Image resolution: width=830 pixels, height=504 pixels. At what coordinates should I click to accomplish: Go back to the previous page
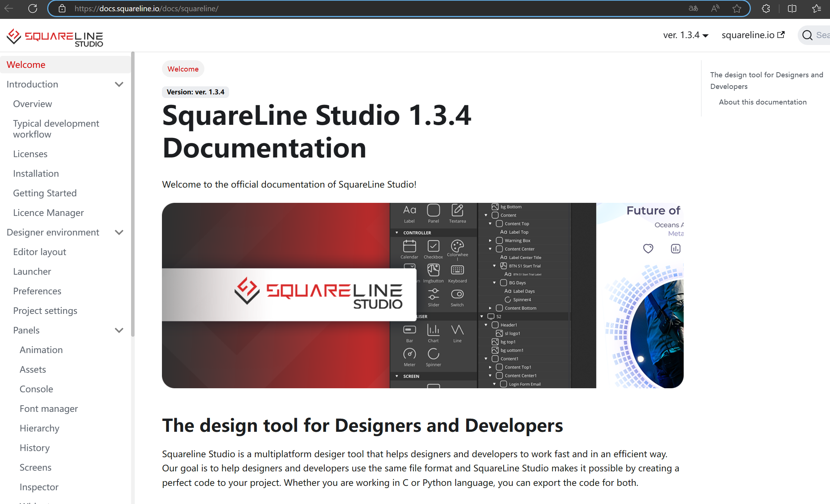click(8, 9)
